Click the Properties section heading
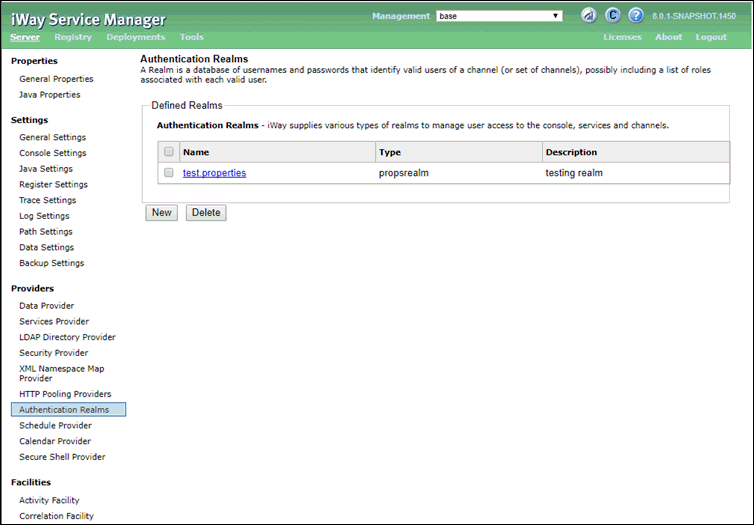Image resolution: width=754 pixels, height=525 pixels. tap(34, 61)
